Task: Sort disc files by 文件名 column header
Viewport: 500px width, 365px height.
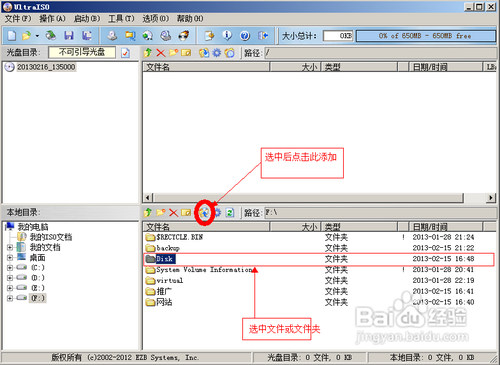Action: click(206, 67)
